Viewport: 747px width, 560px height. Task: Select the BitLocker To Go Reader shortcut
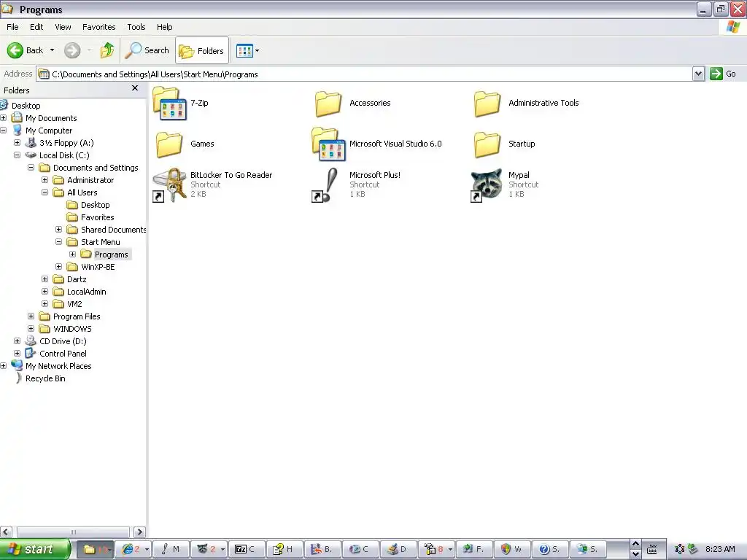(x=169, y=184)
